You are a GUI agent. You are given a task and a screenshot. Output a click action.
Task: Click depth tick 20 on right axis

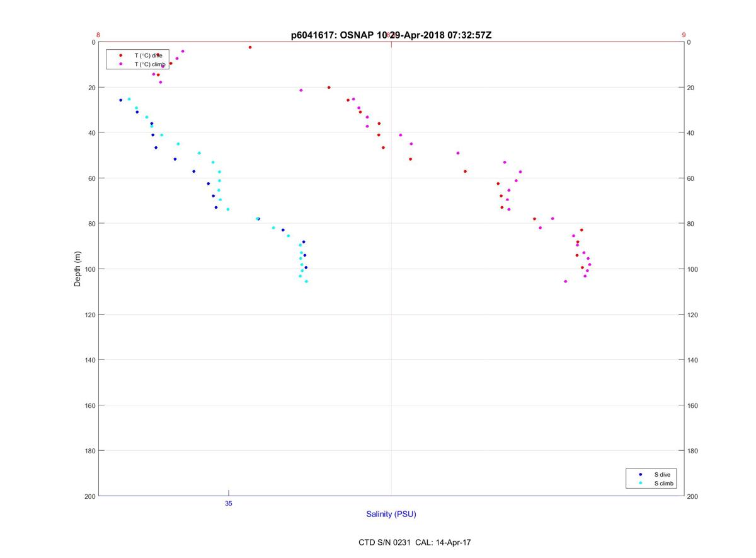pos(691,88)
